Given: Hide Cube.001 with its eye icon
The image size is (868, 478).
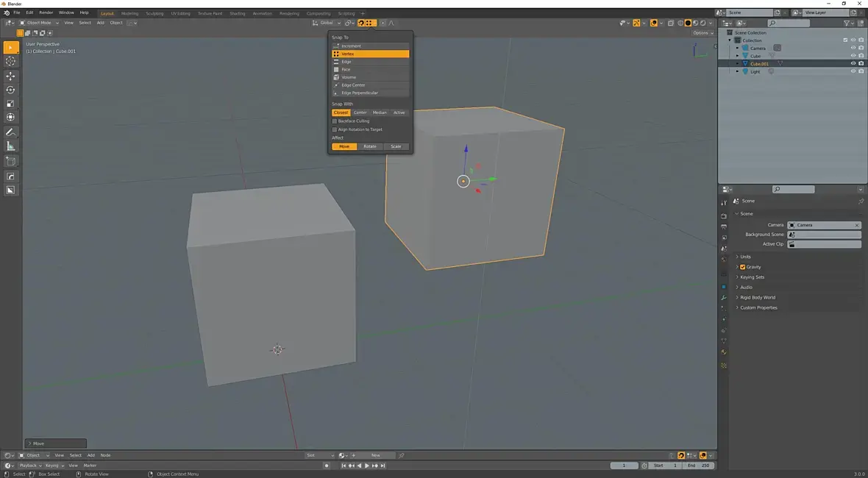Looking at the screenshot, I should (x=853, y=64).
